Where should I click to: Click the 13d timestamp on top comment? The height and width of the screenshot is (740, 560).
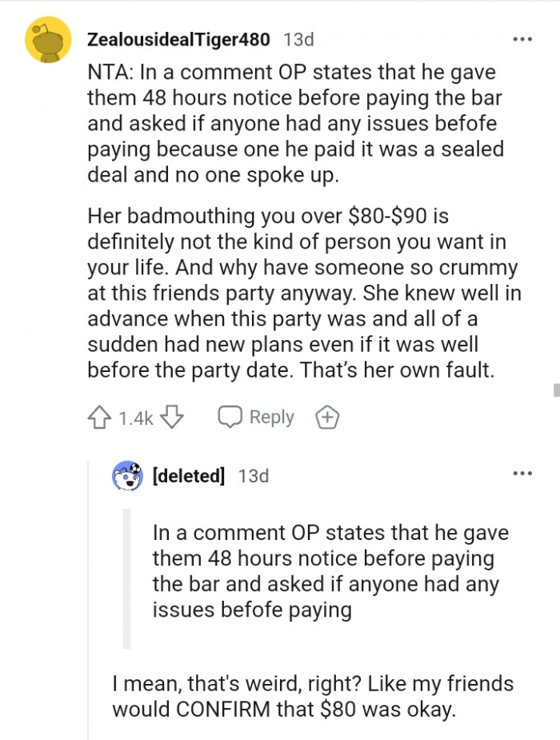297,38
